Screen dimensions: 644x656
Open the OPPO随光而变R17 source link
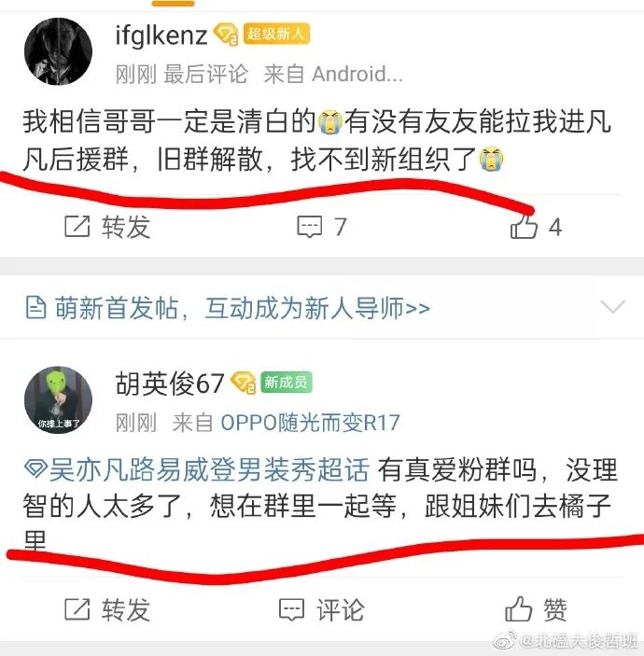[x=310, y=423]
